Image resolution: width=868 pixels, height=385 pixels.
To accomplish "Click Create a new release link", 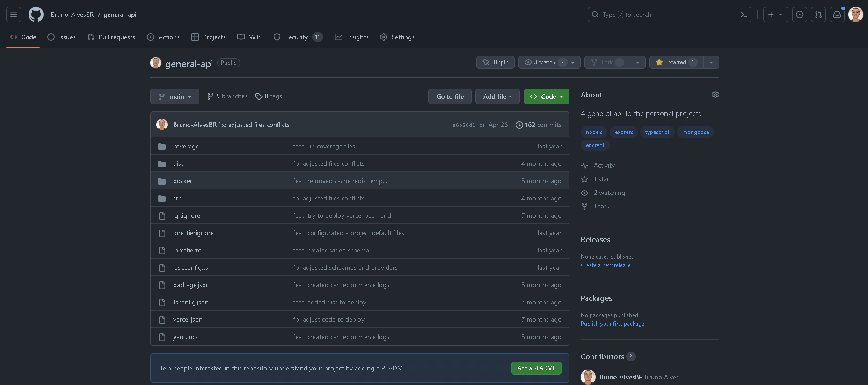I will (x=605, y=265).
